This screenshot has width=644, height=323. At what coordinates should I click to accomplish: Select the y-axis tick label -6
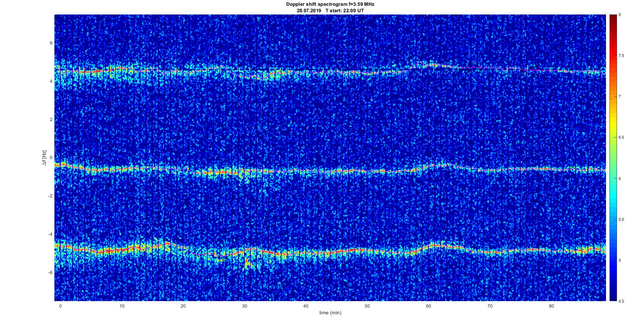point(50,272)
